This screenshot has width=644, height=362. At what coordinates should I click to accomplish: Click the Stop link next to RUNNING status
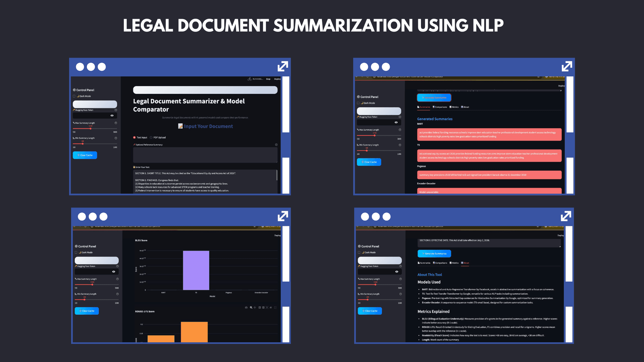tap(268, 79)
